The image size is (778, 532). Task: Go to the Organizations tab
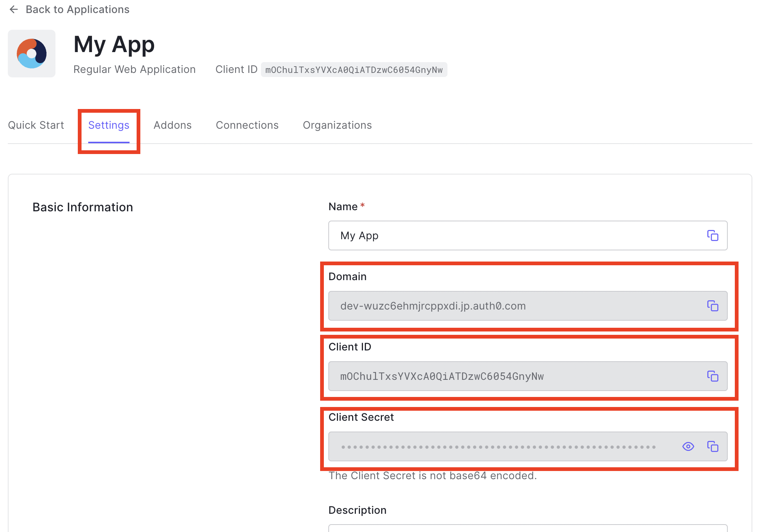point(337,125)
